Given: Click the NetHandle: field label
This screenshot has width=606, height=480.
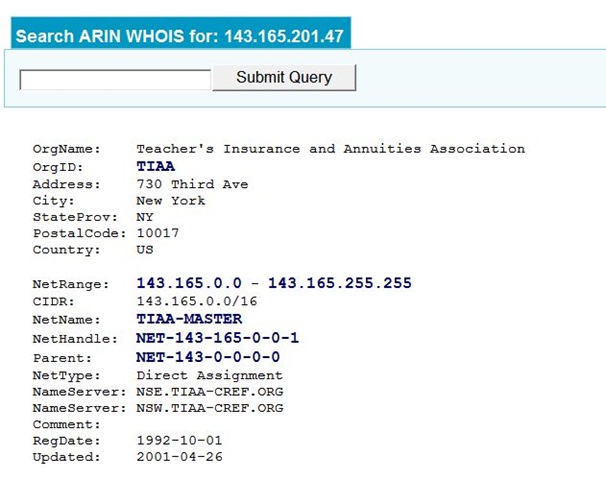Looking at the screenshot, I should pyautogui.click(x=75, y=339).
